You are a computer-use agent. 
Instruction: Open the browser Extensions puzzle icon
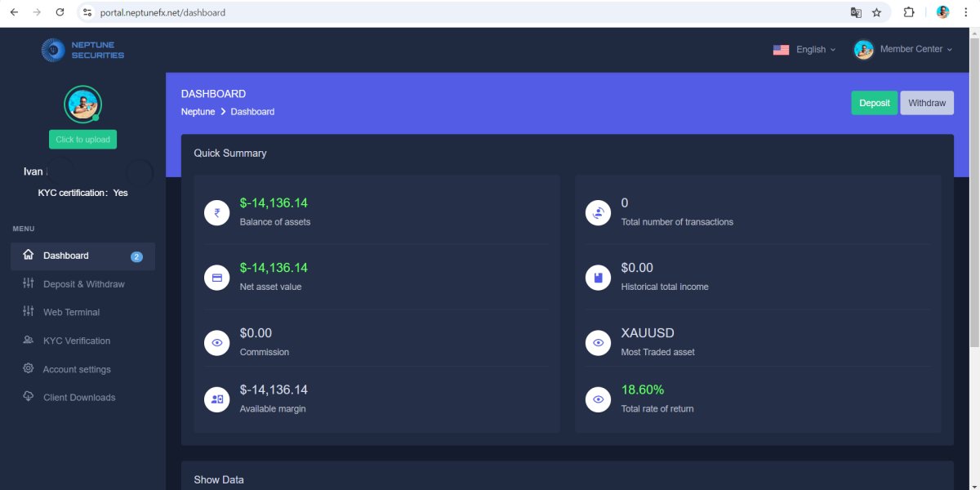pyautogui.click(x=909, y=12)
